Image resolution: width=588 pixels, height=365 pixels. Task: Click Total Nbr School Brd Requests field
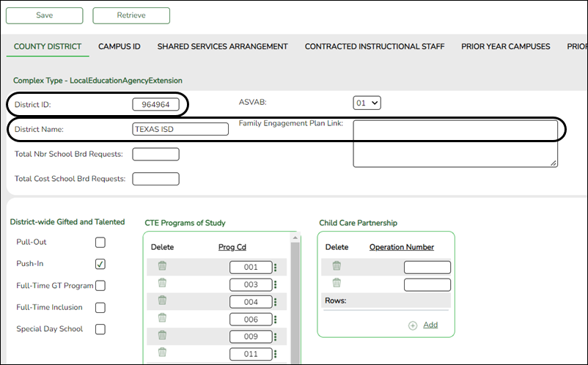(x=155, y=154)
